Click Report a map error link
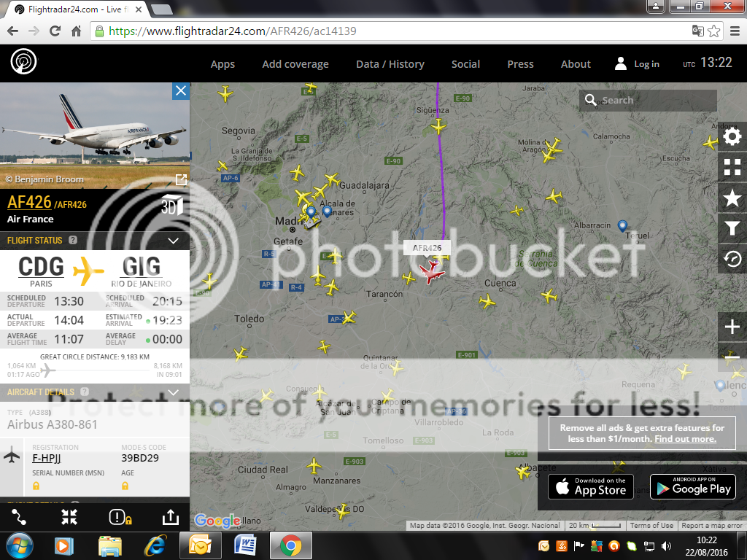747x560 pixels. click(712, 525)
